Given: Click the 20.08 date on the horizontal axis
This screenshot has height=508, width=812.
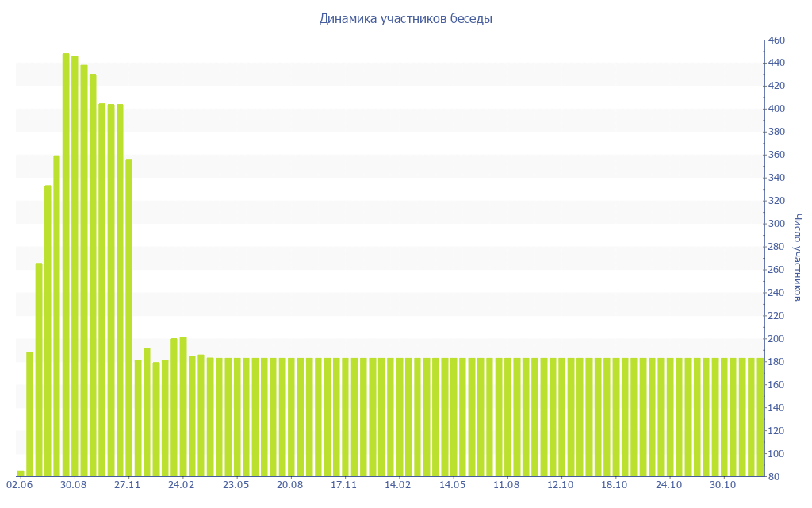Looking at the screenshot, I should pos(289,484).
